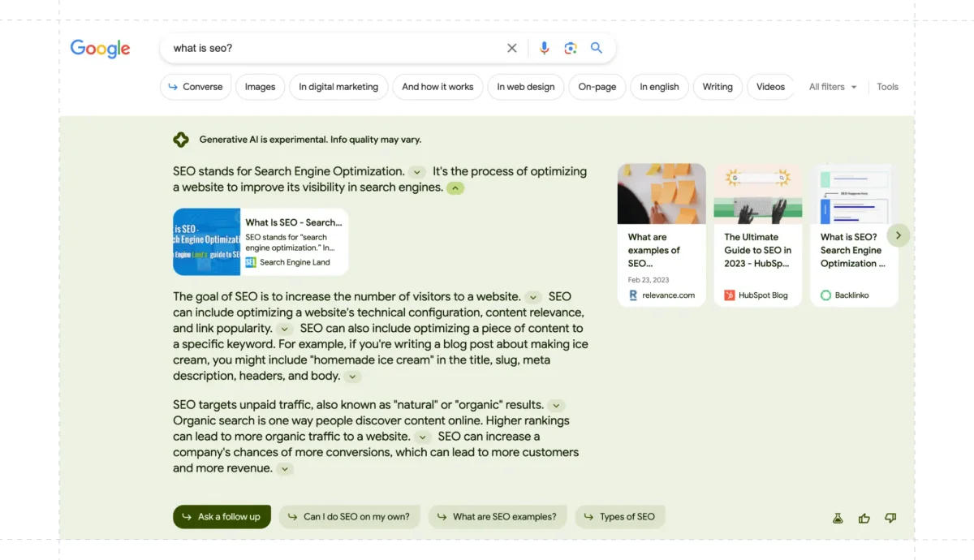Give thumbs down to the AI answer
The height and width of the screenshot is (560, 974).
(890, 518)
